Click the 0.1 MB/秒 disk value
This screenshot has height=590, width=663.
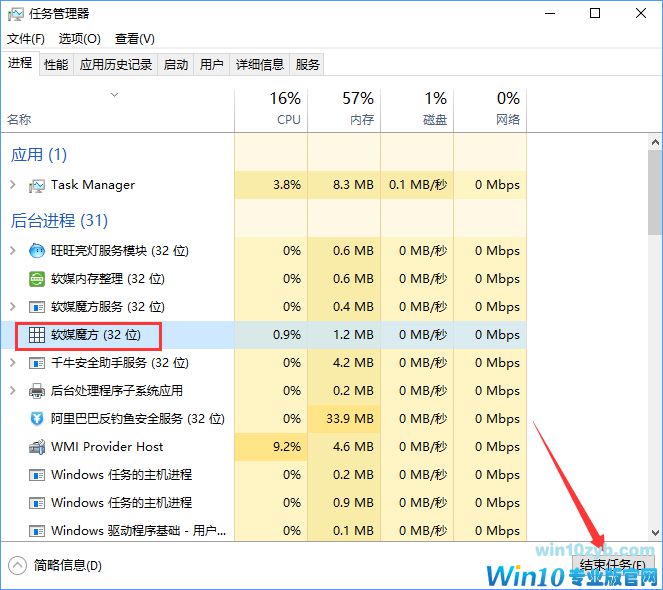418,185
